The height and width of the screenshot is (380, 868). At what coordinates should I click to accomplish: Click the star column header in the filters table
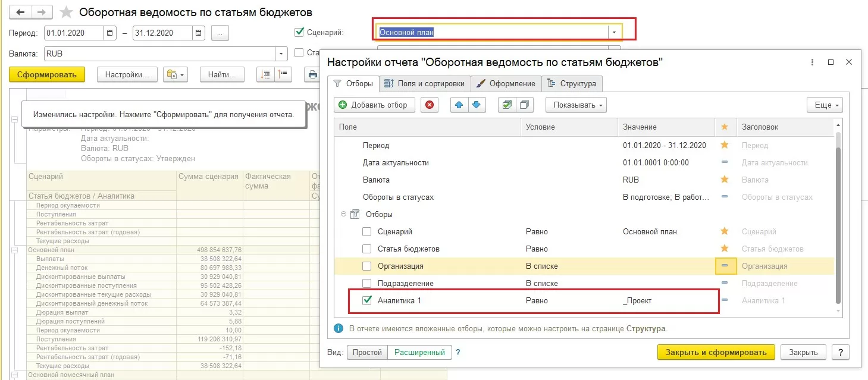725,127
